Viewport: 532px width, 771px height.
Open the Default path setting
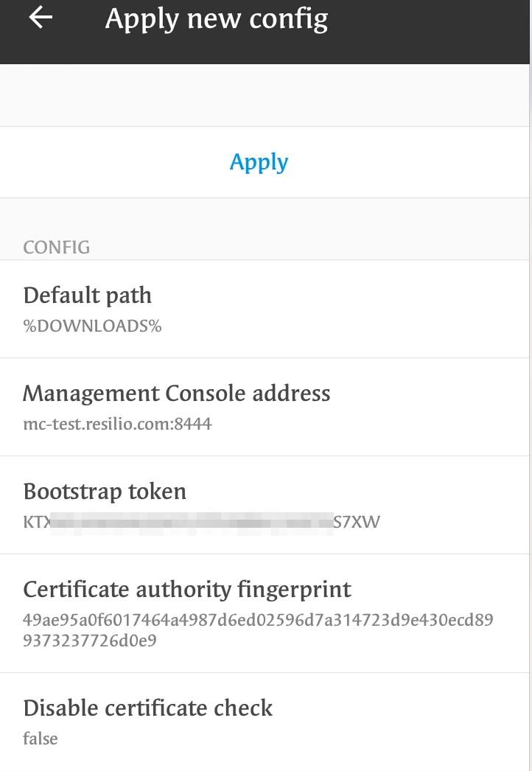[88, 296]
